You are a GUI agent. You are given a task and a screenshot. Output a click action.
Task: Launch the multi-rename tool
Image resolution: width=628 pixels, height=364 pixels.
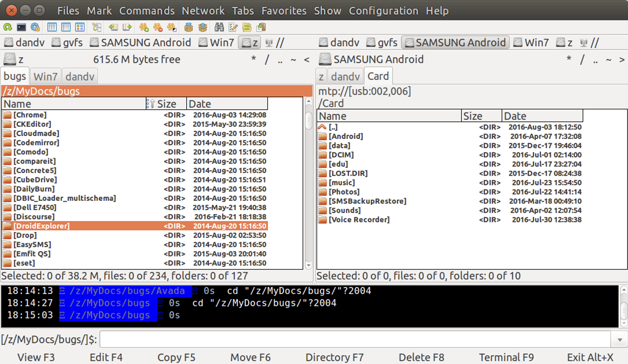coord(232,27)
